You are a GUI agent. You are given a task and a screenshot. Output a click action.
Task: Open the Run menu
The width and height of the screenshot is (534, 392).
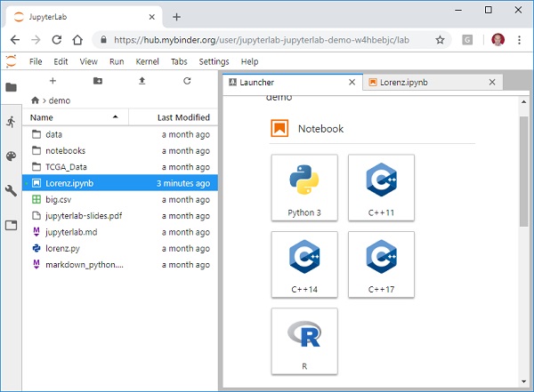click(117, 61)
